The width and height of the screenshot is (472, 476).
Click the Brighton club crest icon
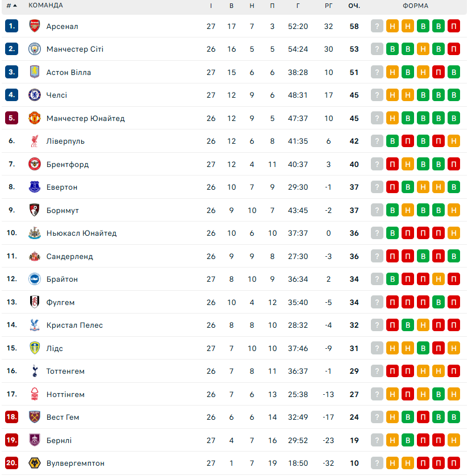(35, 279)
